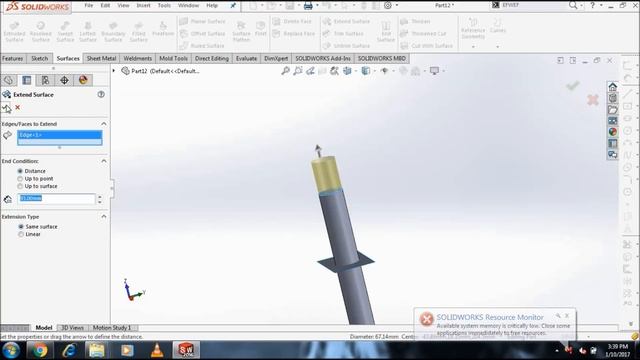Screen dimensions: 640x360
Task: Click Options gear icon in top toolbar
Action: point(388,6)
